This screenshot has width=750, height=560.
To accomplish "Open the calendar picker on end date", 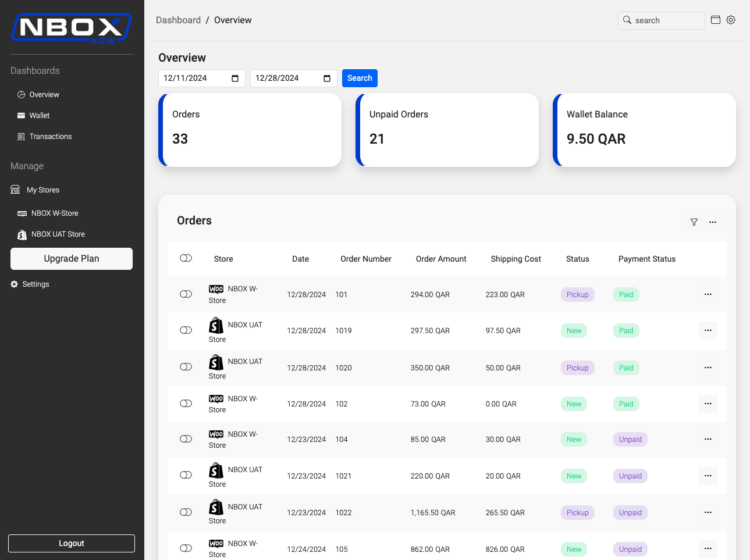I will pyautogui.click(x=327, y=79).
